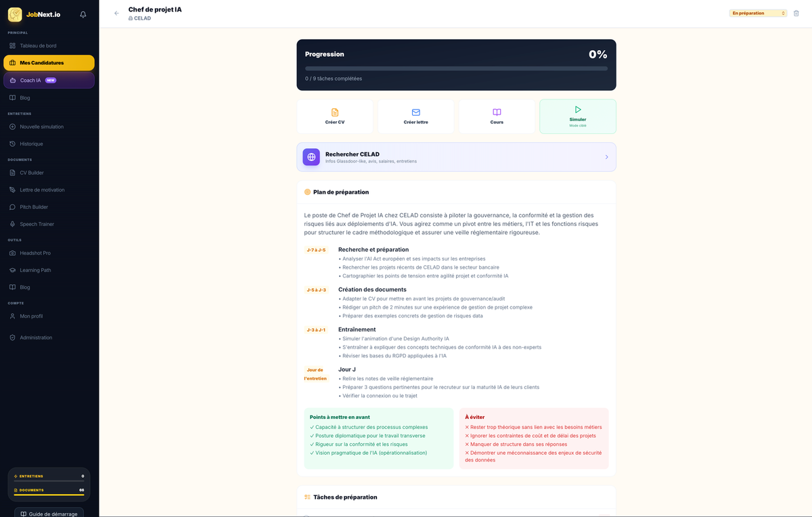Click the 0% progression value
Image resolution: width=812 pixels, height=517 pixels.
pyautogui.click(x=598, y=55)
